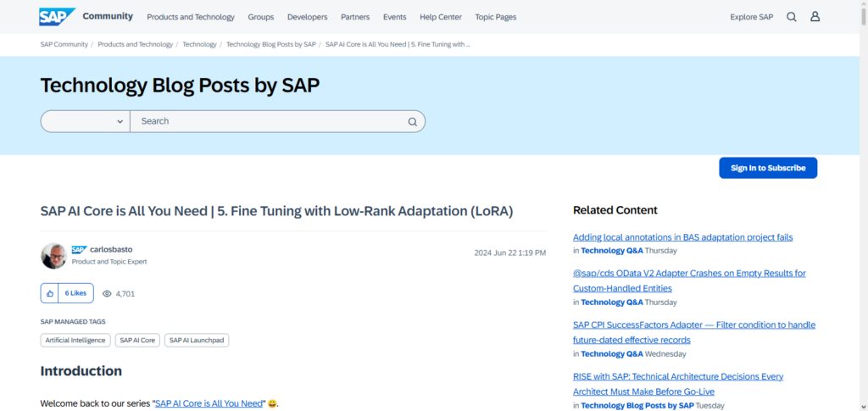Click carlosbasto's avatar photo

click(53, 256)
